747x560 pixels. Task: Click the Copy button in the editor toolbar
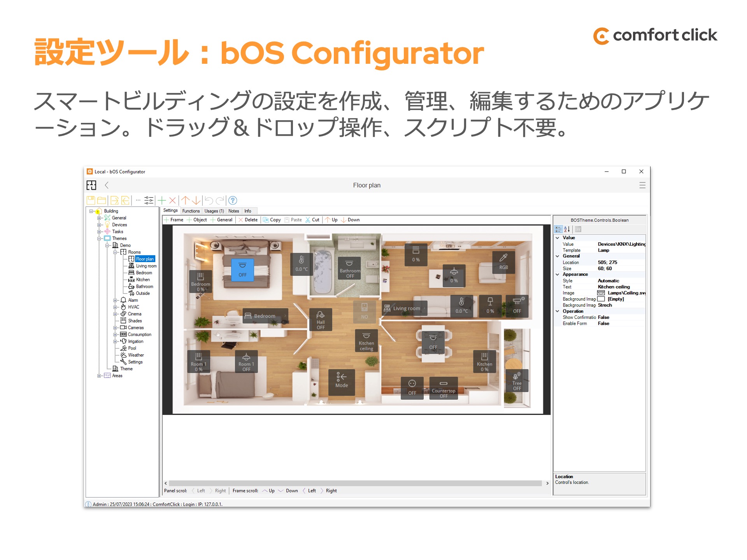coord(272,220)
